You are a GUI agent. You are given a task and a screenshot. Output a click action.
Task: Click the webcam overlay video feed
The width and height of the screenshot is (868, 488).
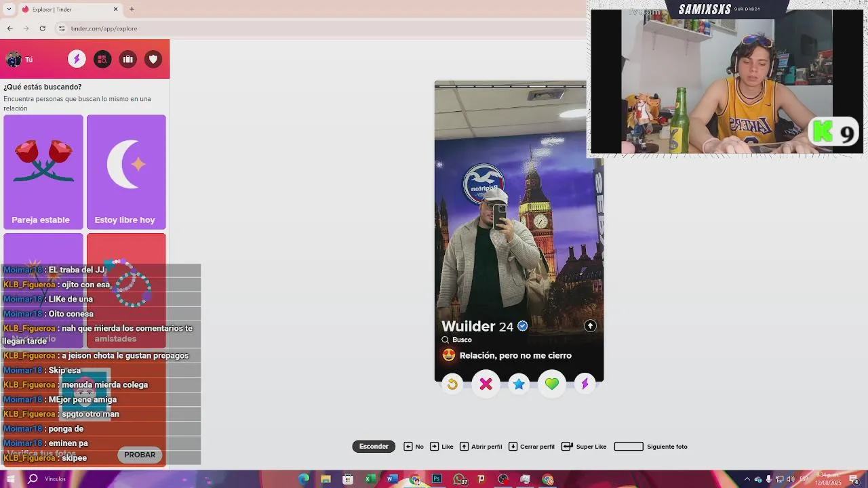tap(727, 82)
